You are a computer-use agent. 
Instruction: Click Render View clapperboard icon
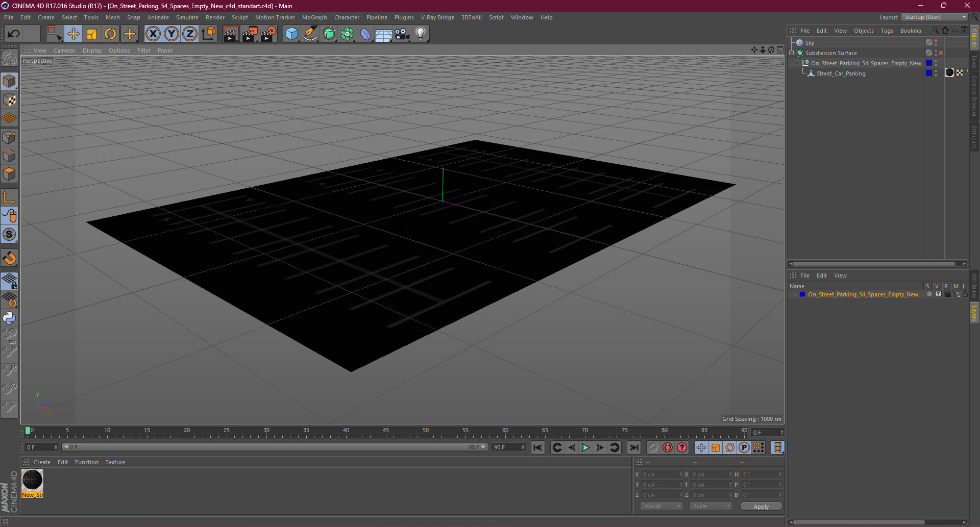[x=231, y=34]
